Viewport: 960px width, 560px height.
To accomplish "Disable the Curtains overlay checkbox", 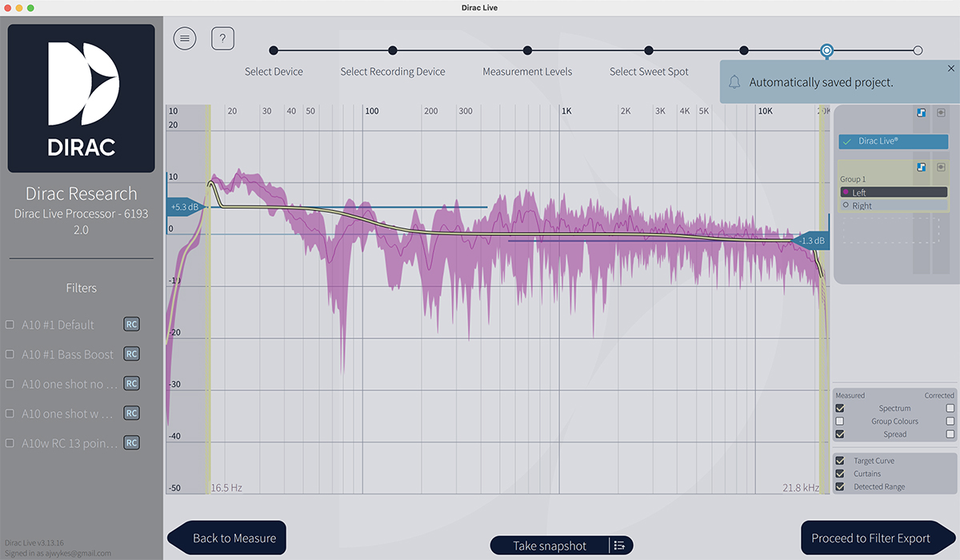I will point(839,473).
